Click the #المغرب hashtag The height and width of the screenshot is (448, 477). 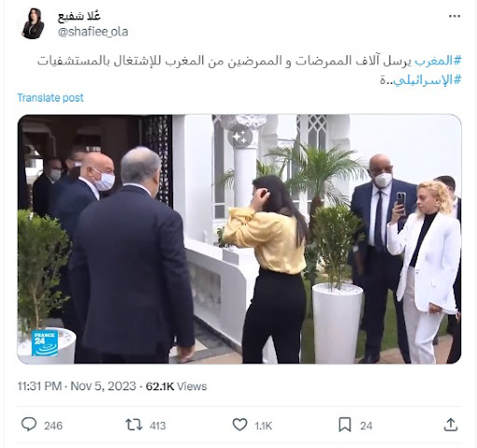pyautogui.click(x=438, y=61)
